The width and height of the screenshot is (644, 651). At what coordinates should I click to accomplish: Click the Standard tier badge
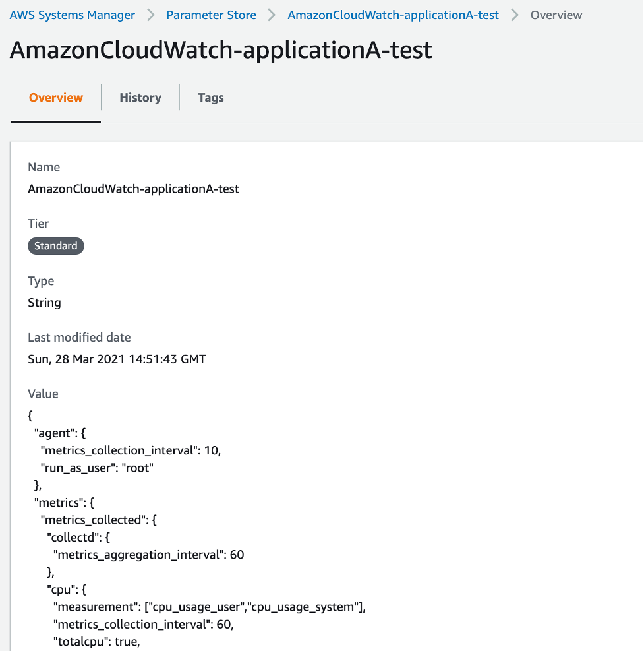click(x=55, y=245)
